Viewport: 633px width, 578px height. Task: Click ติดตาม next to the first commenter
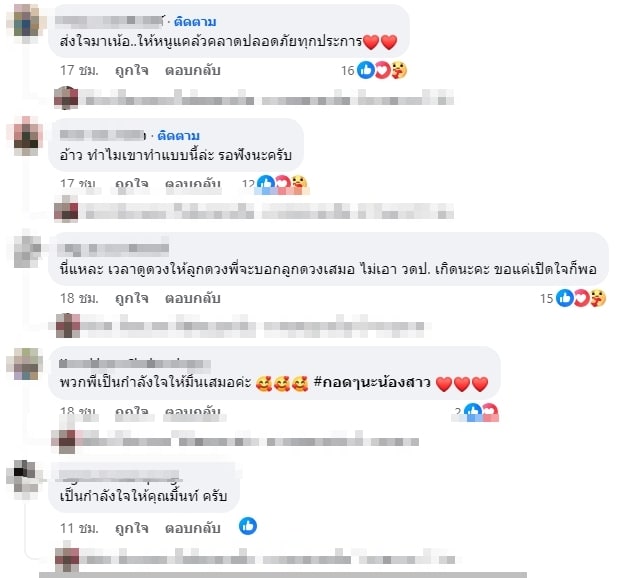pos(195,22)
